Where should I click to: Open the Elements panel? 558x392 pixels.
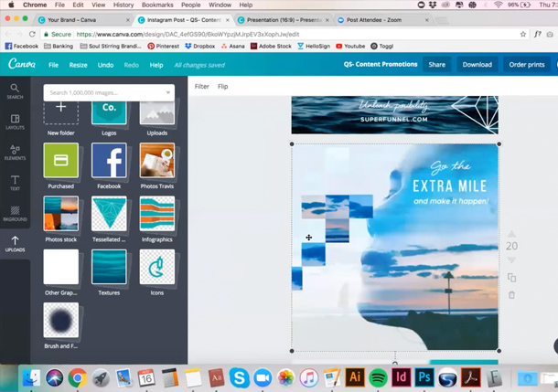[x=15, y=153]
